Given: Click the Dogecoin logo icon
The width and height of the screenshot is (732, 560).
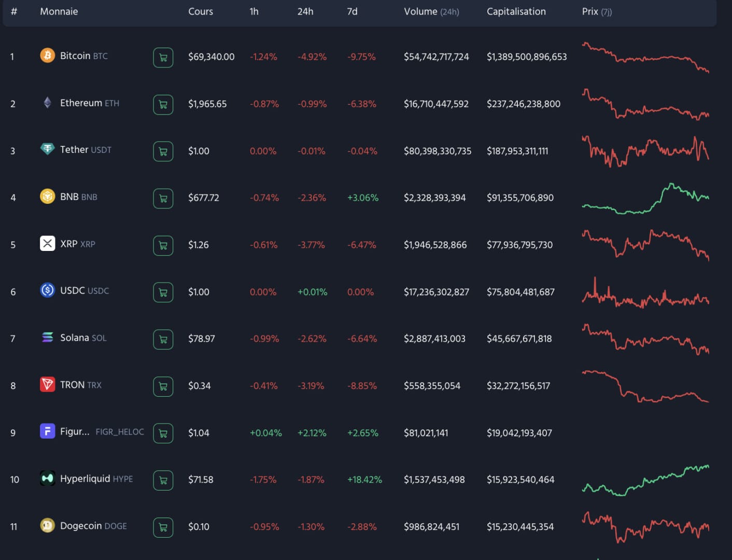Looking at the screenshot, I should click(47, 525).
